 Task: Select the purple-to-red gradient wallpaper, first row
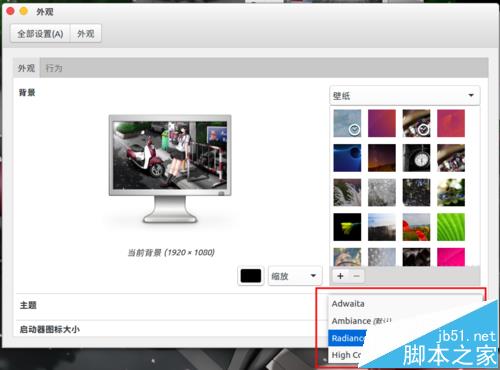tap(382, 123)
